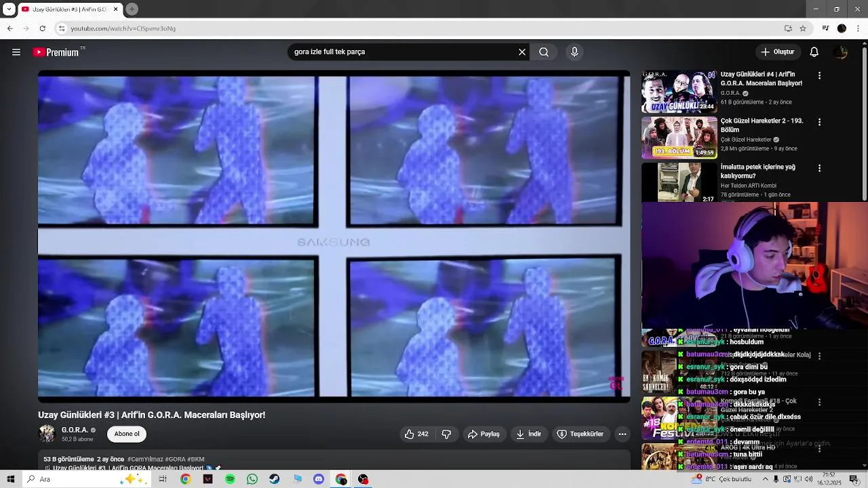Open Task View on taskbar
The image size is (868, 488).
click(x=163, y=479)
